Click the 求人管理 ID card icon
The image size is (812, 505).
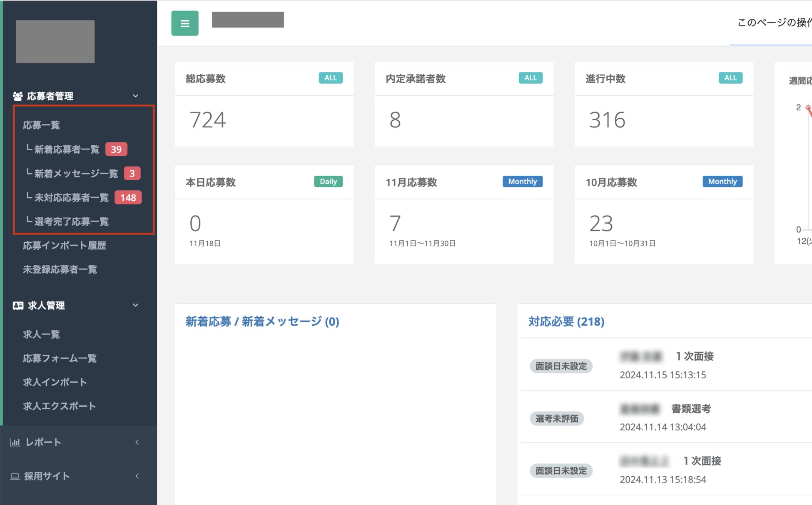pyautogui.click(x=18, y=306)
